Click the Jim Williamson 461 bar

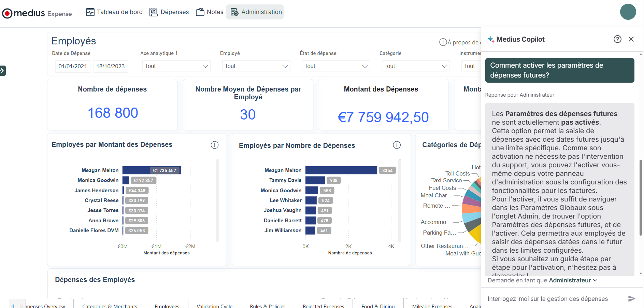click(310, 230)
